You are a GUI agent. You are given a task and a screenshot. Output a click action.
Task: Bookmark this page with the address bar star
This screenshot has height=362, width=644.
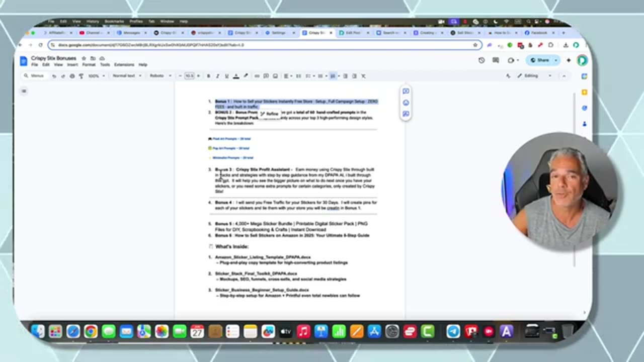coord(475,45)
